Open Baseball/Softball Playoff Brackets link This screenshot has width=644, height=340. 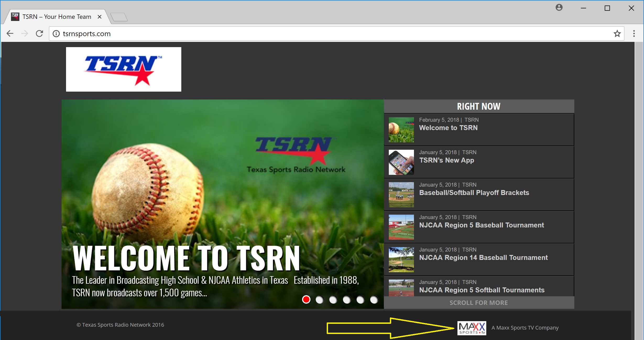coord(474,193)
